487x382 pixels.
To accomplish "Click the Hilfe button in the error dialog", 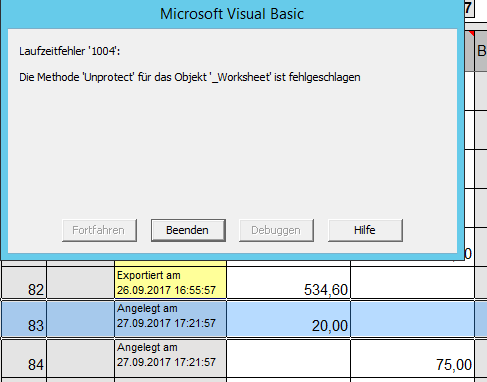I will pos(365,230).
